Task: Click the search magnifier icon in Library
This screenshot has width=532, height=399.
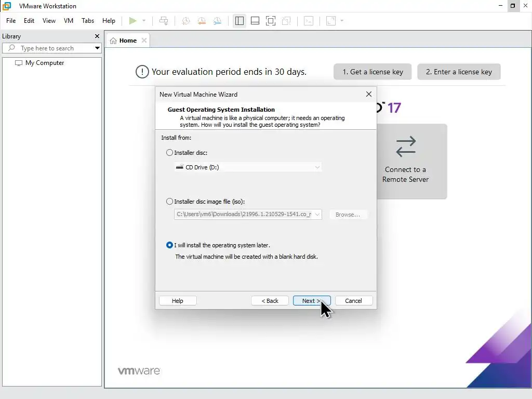Action: [x=11, y=48]
